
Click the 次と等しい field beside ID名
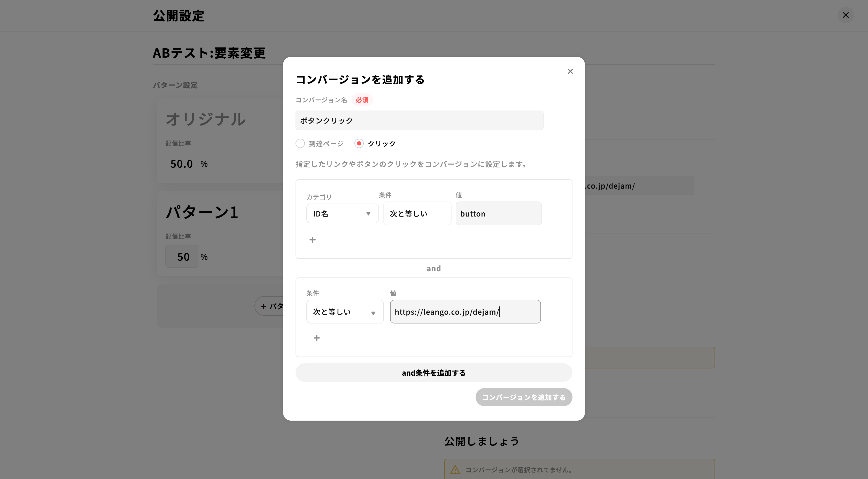(417, 213)
